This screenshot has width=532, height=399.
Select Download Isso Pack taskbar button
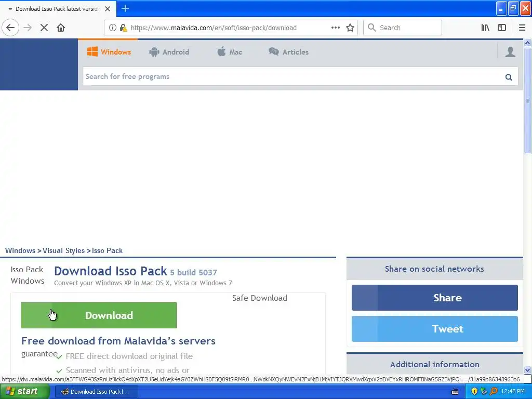coord(96,392)
